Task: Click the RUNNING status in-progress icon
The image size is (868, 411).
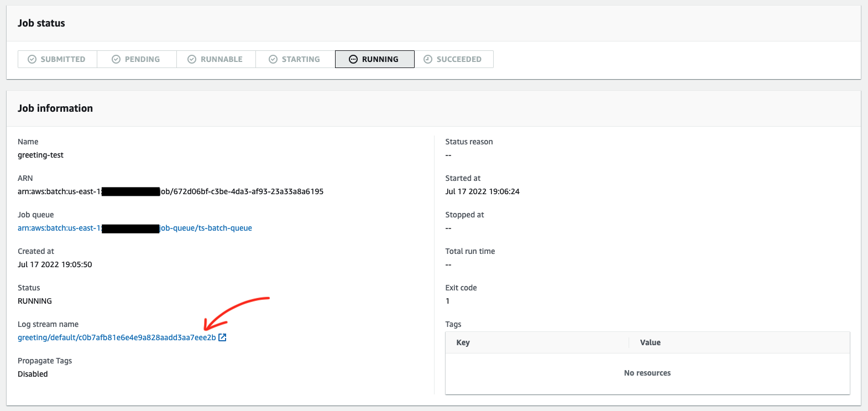Action: 353,59
